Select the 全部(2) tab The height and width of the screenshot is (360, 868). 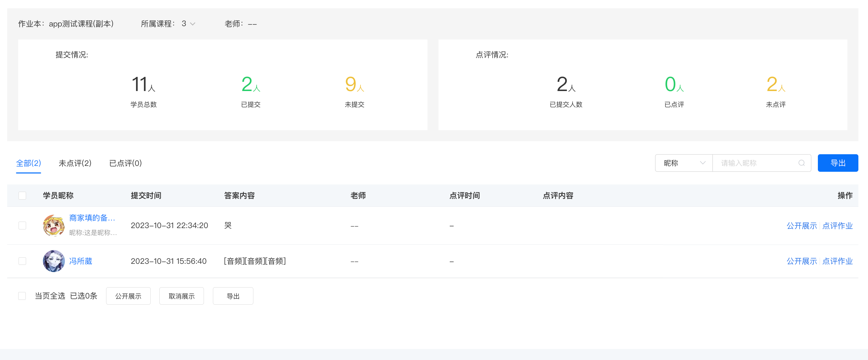(x=28, y=163)
